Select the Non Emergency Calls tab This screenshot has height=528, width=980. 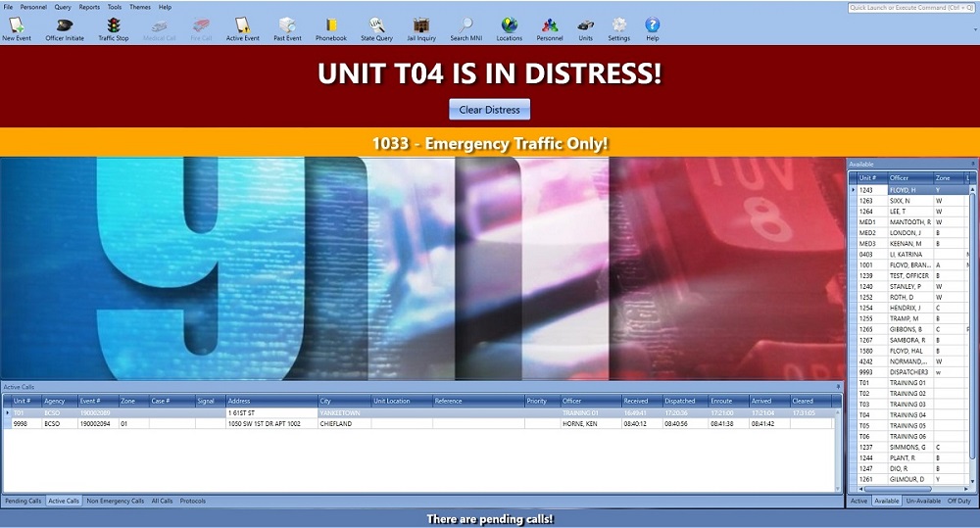pos(115,501)
